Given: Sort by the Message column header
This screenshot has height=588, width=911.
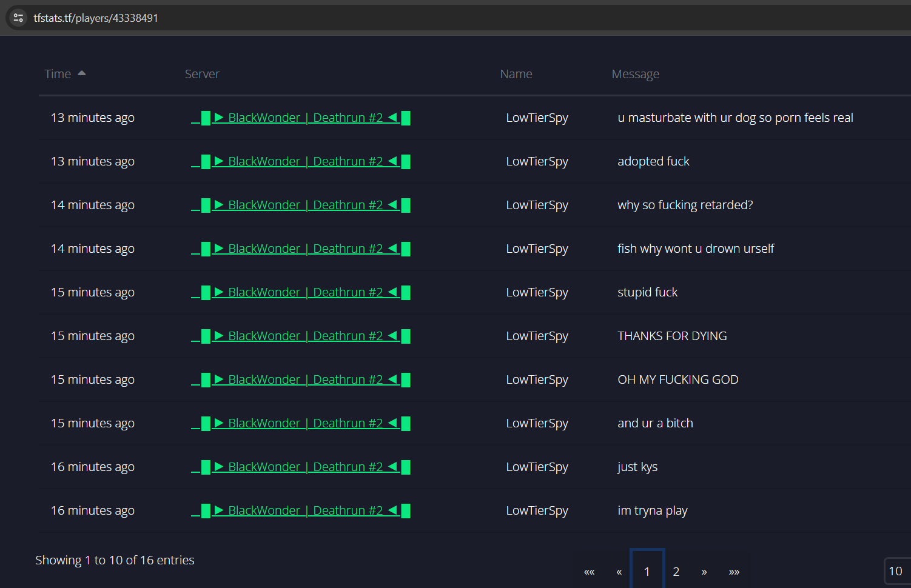Looking at the screenshot, I should click(x=635, y=74).
